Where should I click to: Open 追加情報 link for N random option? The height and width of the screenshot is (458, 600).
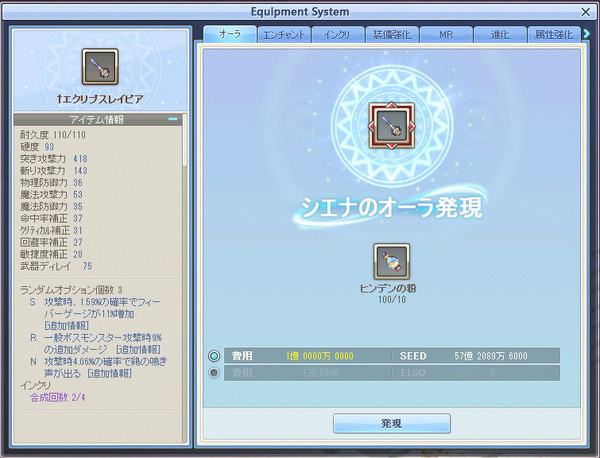[109, 372]
